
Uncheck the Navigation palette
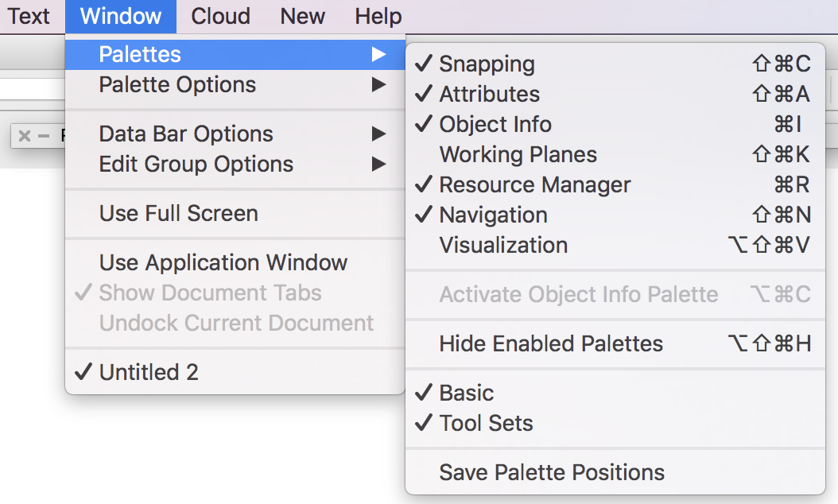pos(493,215)
